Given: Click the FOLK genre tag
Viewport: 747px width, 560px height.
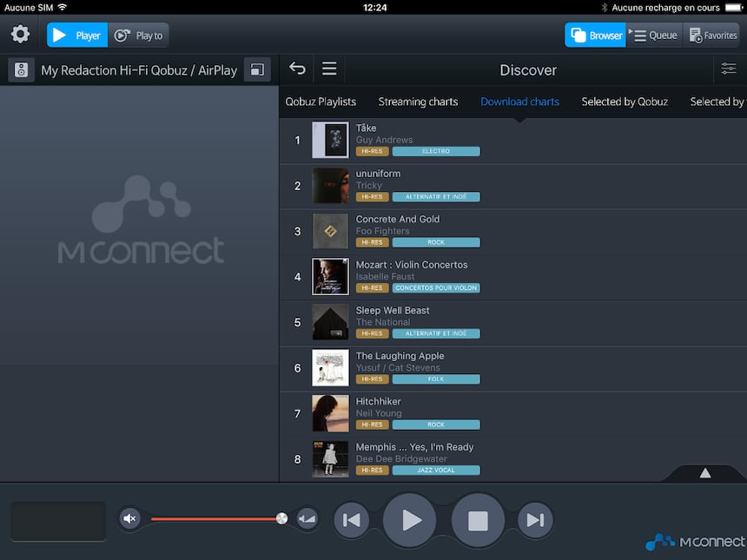Looking at the screenshot, I should (436, 379).
